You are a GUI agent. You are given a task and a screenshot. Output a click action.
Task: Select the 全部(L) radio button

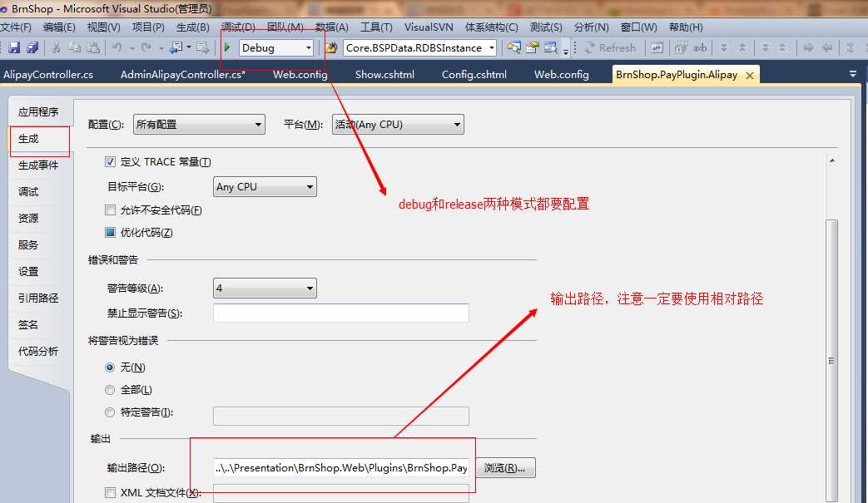coord(110,390)
